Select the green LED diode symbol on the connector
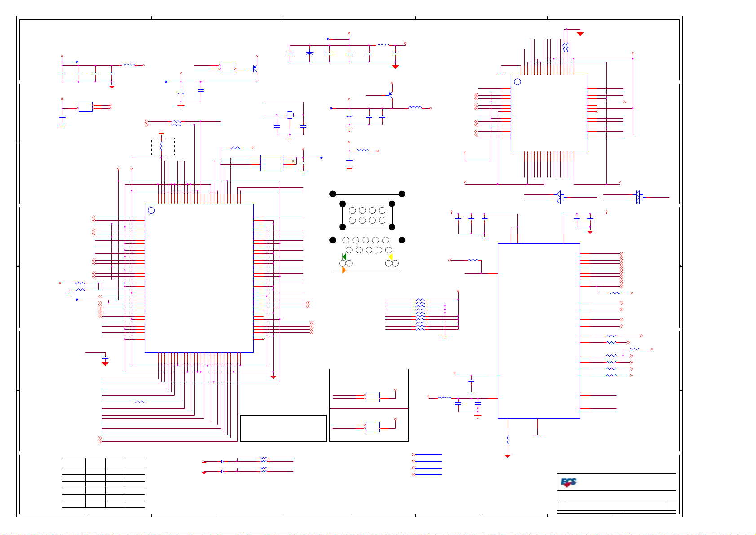 point(344,257)
